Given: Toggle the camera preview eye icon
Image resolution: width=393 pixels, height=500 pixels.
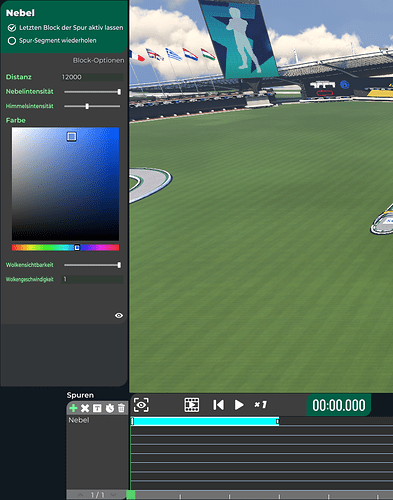Looking at the screenshot, I should point(141,405).
